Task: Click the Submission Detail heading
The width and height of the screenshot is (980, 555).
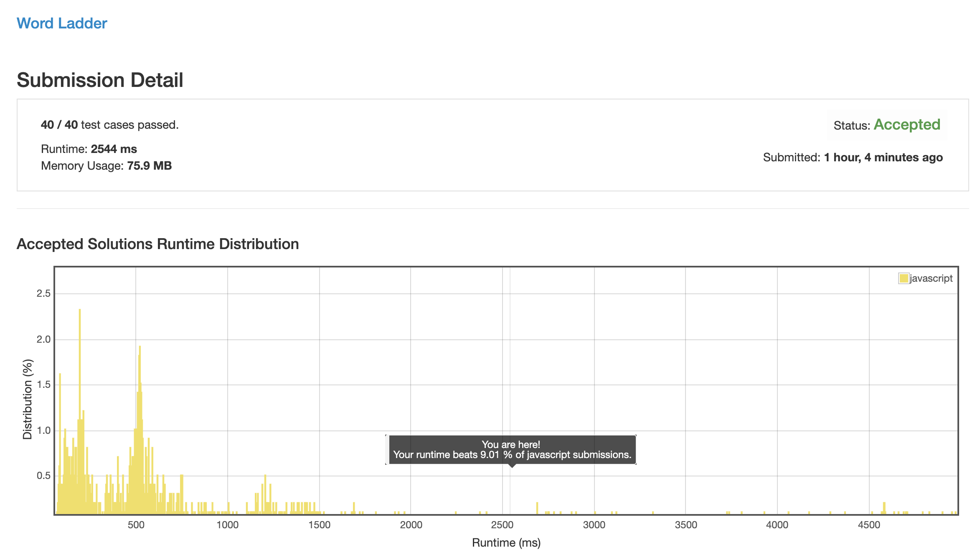Action: point(100,80)
